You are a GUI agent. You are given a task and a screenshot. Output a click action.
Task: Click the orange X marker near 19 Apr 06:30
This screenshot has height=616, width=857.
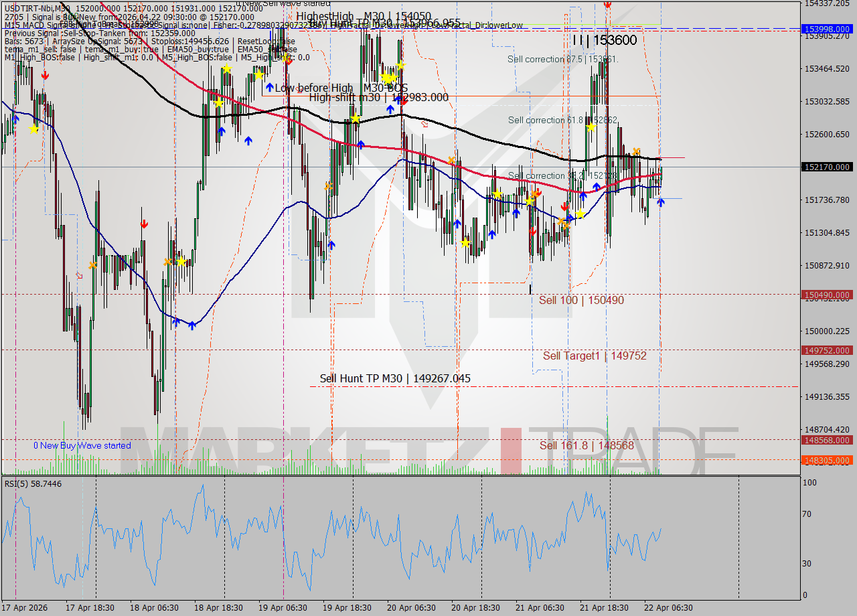pyautogui.click(x=329, y=185)
